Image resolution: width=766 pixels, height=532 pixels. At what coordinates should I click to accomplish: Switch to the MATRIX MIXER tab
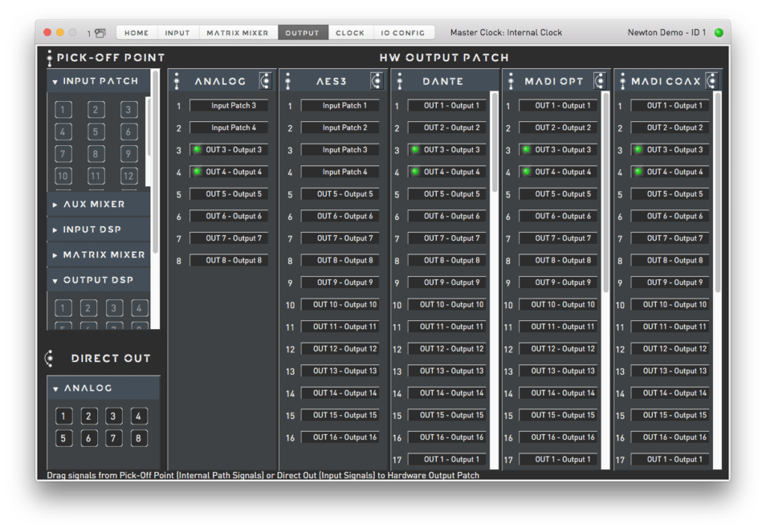[x=237, y=33]
